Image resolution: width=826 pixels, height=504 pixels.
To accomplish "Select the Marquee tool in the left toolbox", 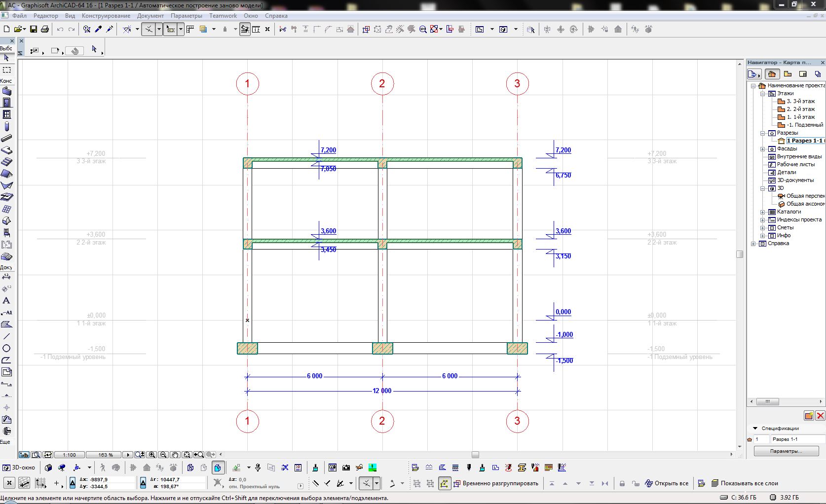I will [7, 70].
